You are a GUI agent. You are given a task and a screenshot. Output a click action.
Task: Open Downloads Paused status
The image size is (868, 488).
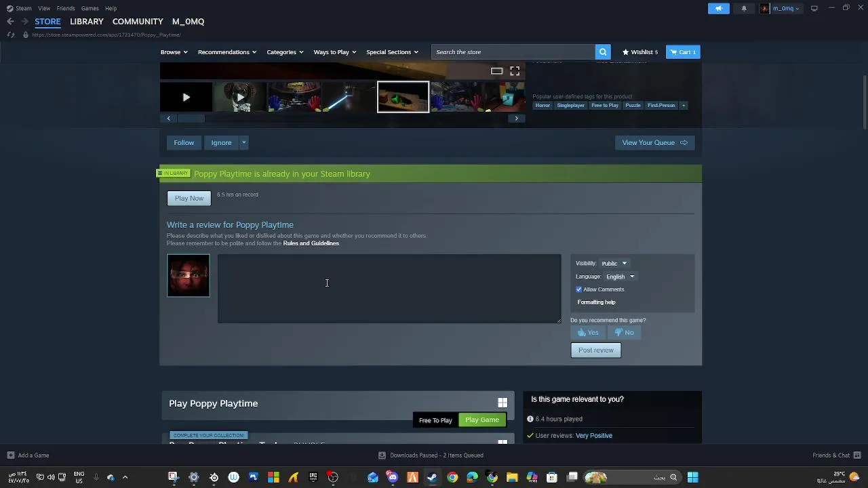point(431,455)
